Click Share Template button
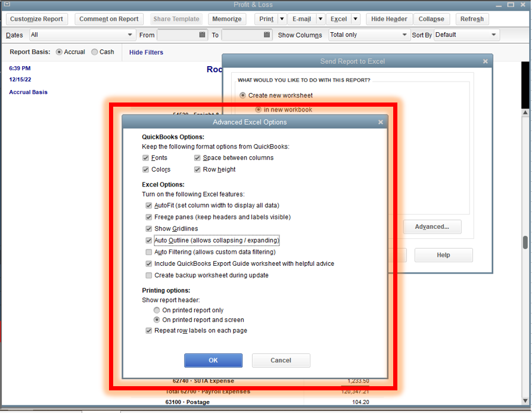The image size is (532, 413). click(x=176, y=19)
